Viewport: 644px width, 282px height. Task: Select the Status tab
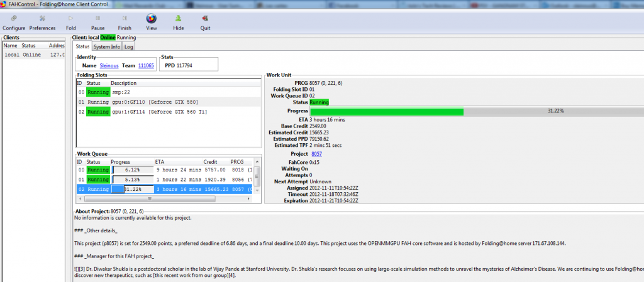(82, 46)
